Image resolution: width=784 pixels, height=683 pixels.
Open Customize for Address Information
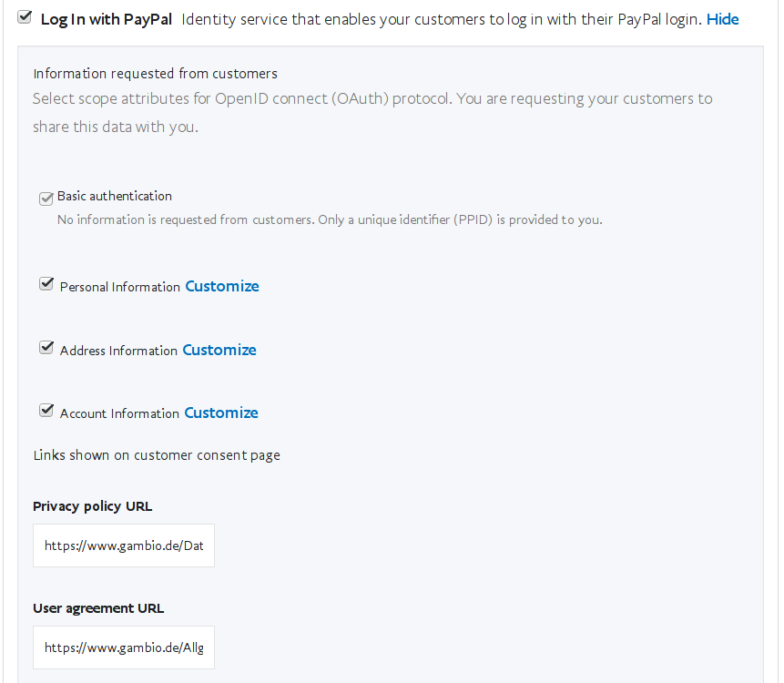[219, 350]
